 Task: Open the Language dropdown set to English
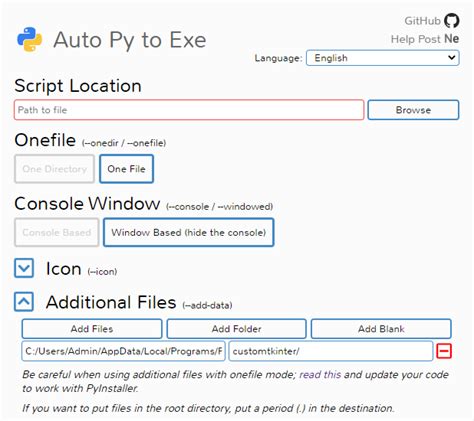point(383,58)
